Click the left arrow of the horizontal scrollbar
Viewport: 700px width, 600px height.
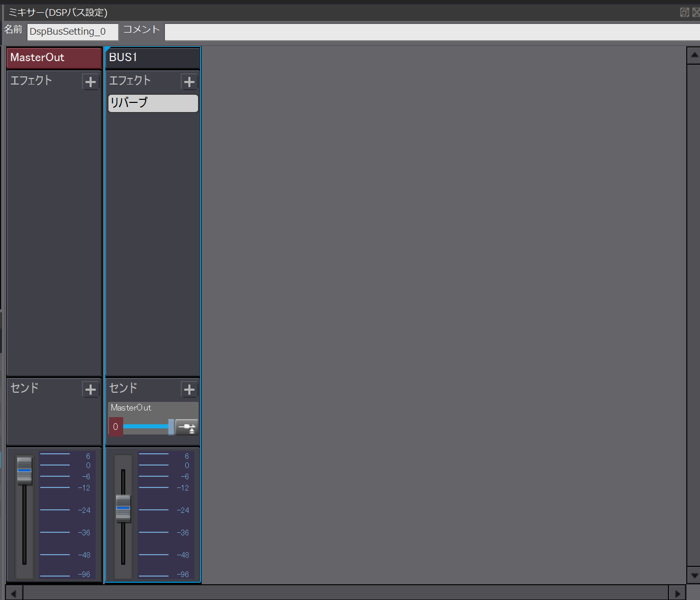[13, 593]
